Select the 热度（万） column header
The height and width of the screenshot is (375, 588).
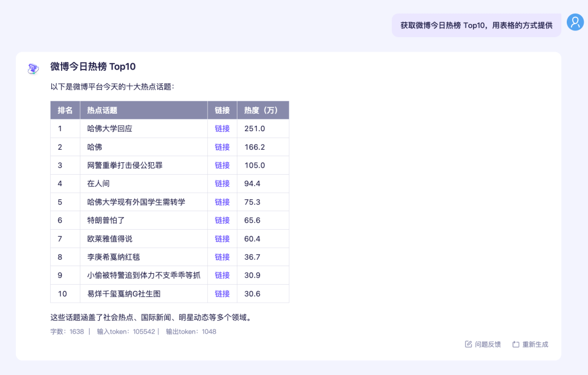coord(261,110)
